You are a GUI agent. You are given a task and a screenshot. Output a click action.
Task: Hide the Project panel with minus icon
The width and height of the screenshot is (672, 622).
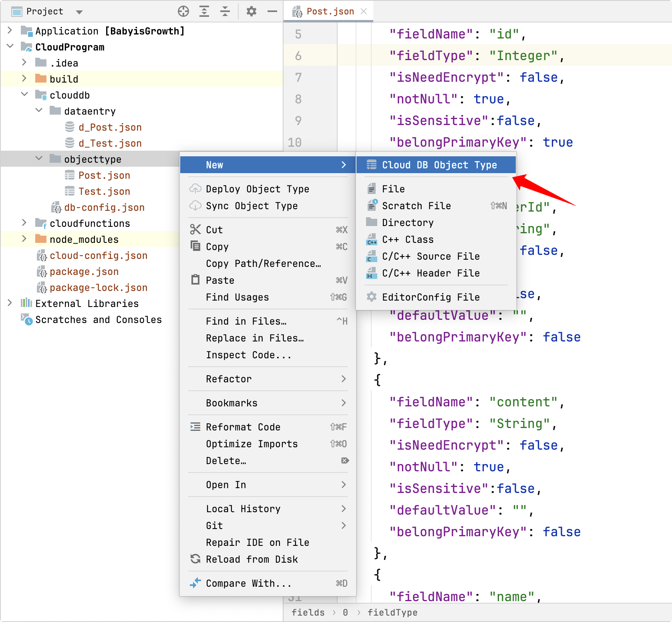coord(272,11)
